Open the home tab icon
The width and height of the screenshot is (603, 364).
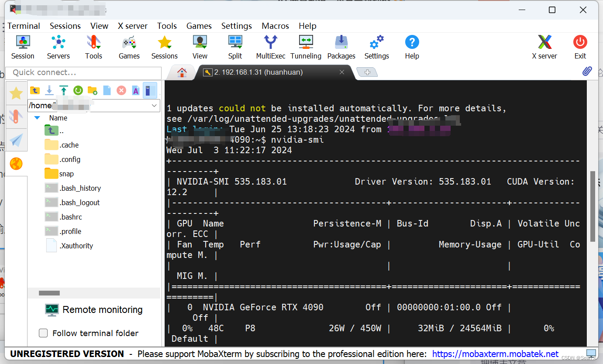[x=182, y=72]
